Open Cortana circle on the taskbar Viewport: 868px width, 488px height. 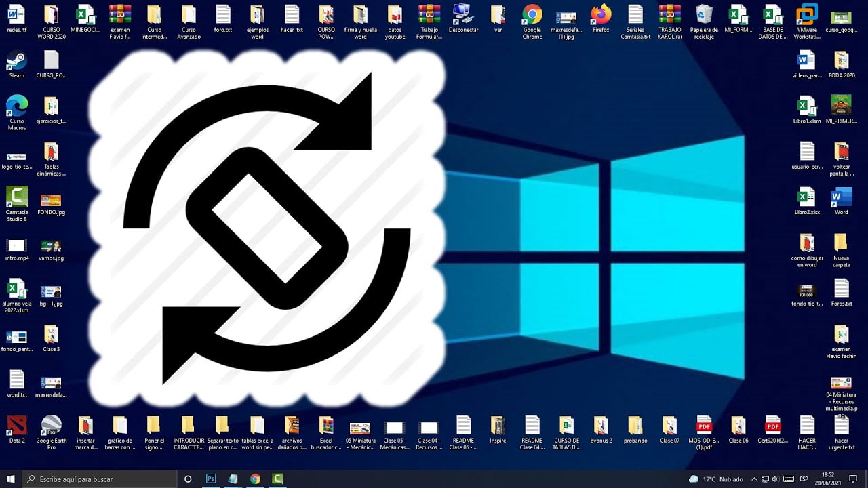click(188, 479)
